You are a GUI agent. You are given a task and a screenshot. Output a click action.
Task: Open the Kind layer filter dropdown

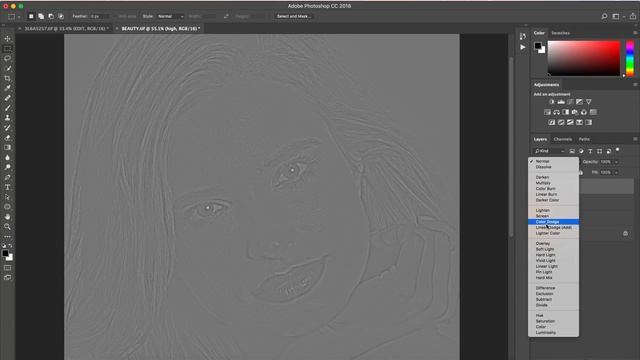pyautogui.click(x=550, y=151)
